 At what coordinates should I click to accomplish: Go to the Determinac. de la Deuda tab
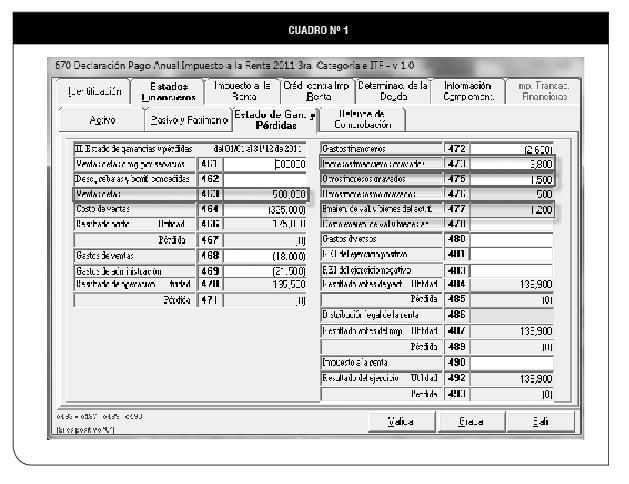392,91
